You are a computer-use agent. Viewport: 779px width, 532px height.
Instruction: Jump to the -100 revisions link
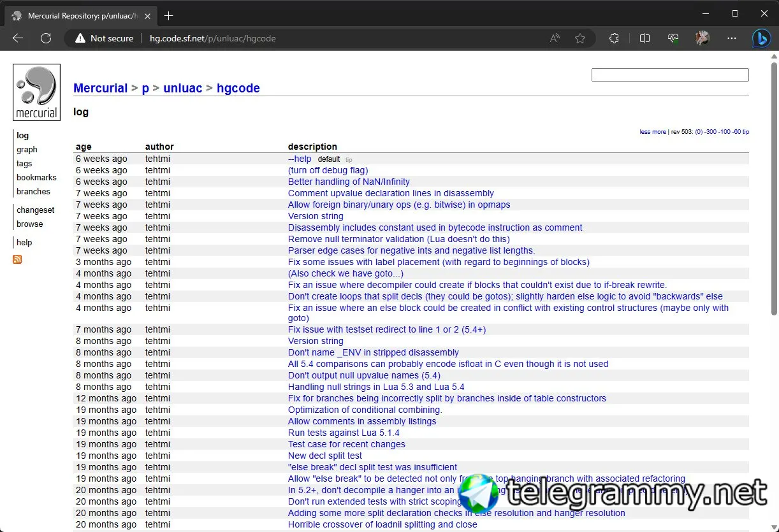click(x=724, y=132)
